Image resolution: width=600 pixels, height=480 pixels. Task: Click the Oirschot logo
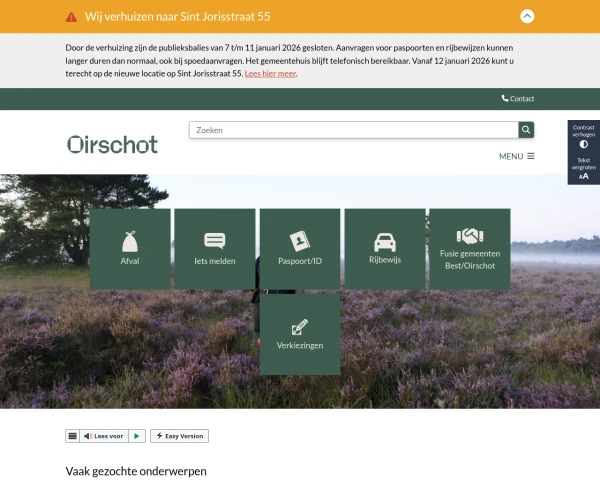click(112, 144)
